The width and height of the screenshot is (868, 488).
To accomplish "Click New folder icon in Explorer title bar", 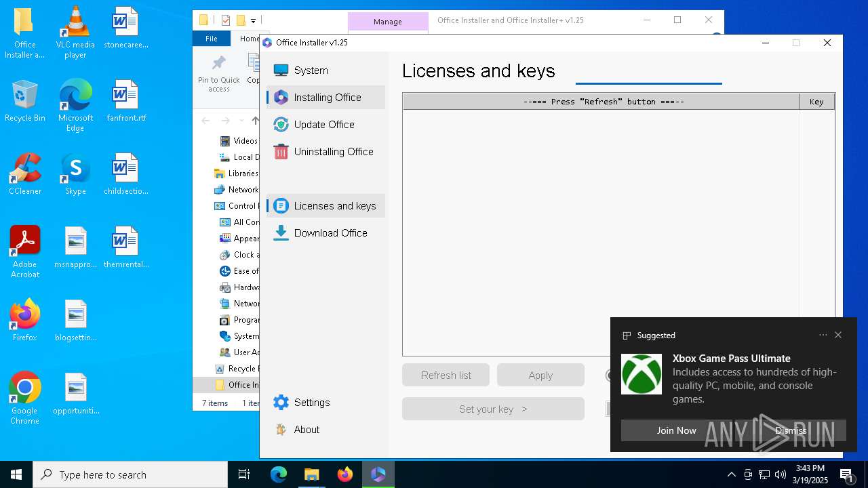I will click(x=240, y=20).
